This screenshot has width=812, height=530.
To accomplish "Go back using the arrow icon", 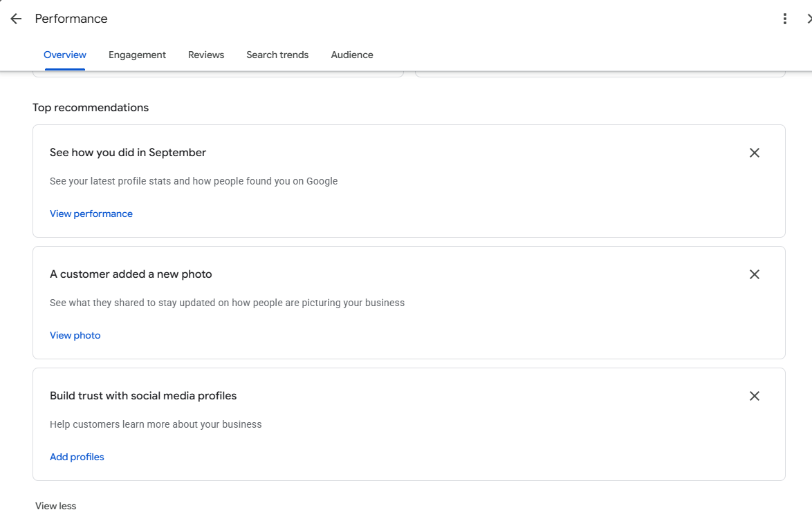I will pyautogui.click(x=16, y=19).
